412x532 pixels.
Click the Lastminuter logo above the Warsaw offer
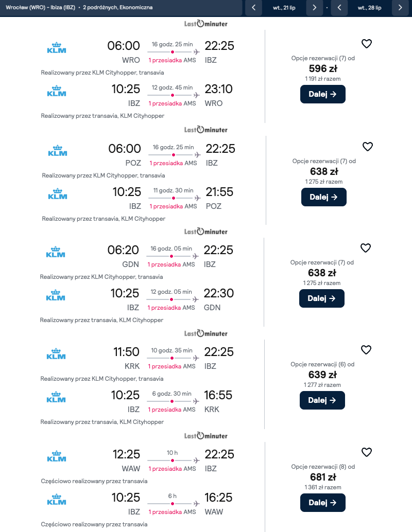pyautogui.click(x=206, y=436)
